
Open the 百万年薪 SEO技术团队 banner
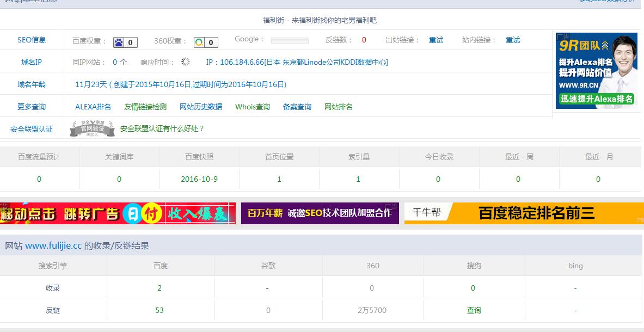(320, 213)
